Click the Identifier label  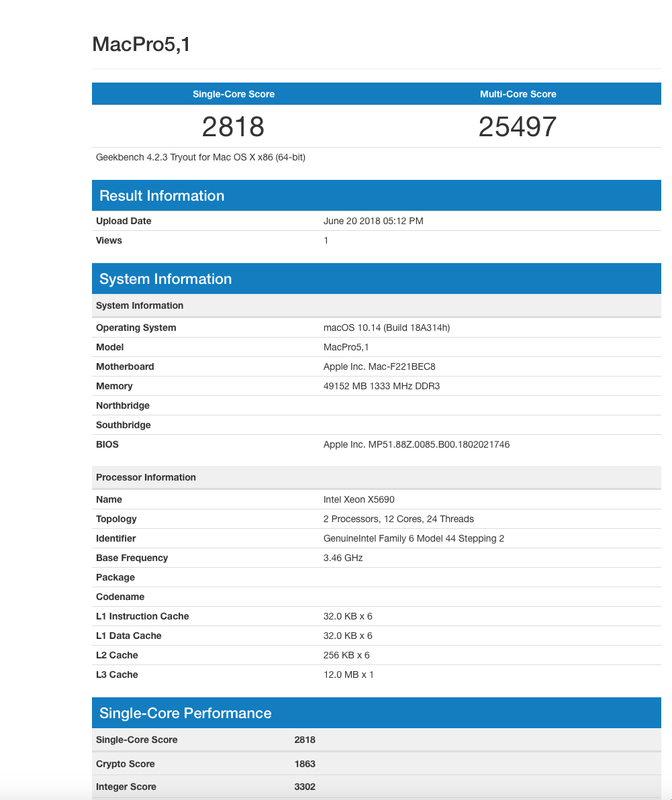point(116,538)
